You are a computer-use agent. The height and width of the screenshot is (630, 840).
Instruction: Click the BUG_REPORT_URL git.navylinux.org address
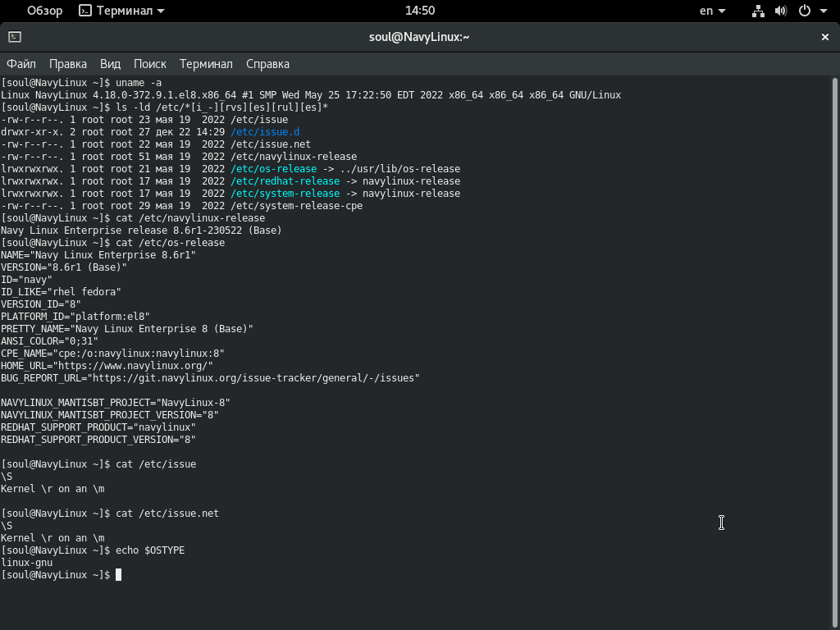pos(253,378)
